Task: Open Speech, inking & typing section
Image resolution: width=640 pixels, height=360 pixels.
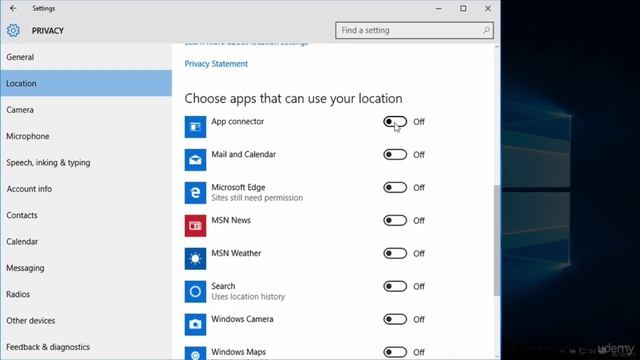Action: [86, 162]
